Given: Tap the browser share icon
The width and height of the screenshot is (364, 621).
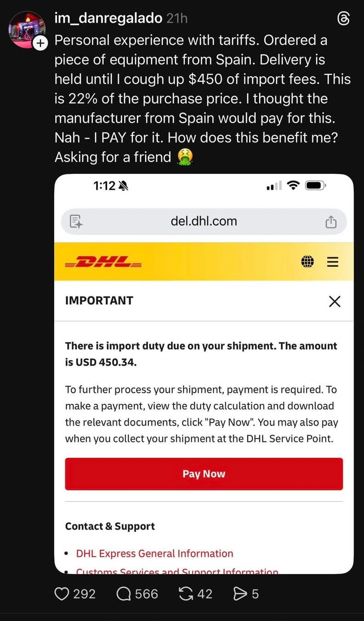Looking at the screenshot, I should pos(331,222).
